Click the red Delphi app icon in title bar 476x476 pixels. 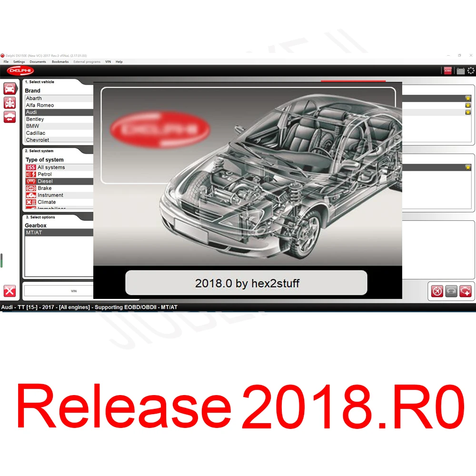point(2,56)
